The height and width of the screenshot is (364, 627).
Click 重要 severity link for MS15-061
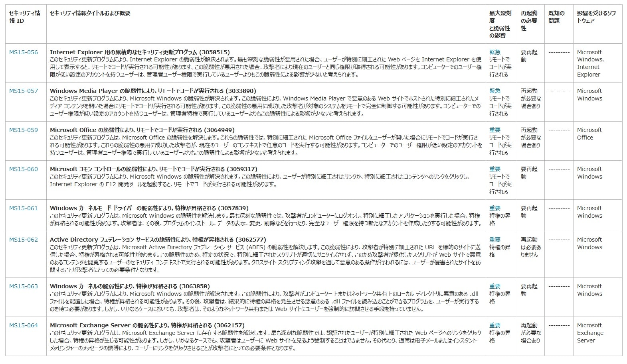[495, 208]
